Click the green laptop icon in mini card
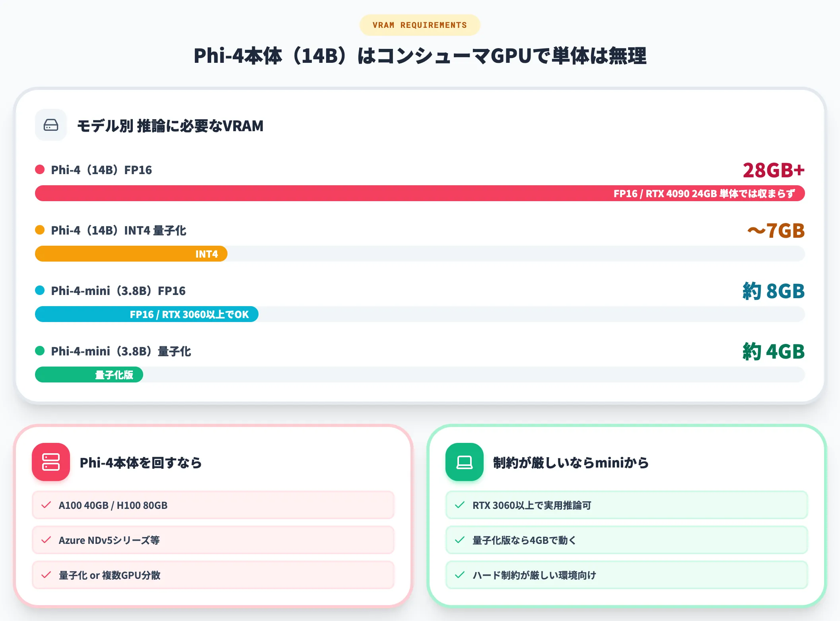The image size is (840, 621). pyautogui.click(x=465, y=462)
